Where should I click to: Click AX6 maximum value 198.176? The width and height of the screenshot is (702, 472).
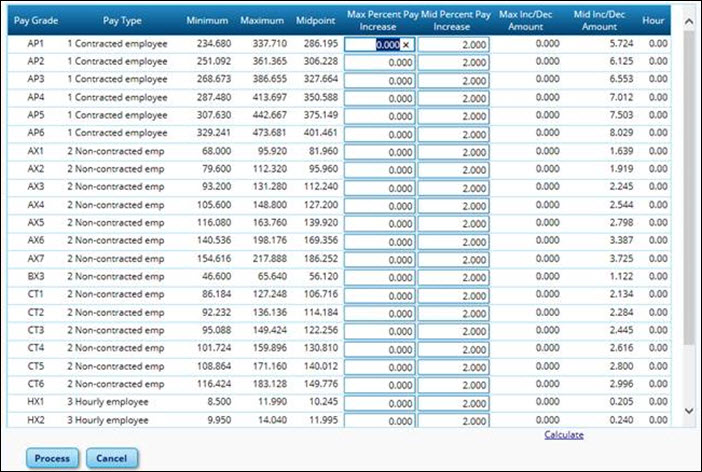click(270, 240)
